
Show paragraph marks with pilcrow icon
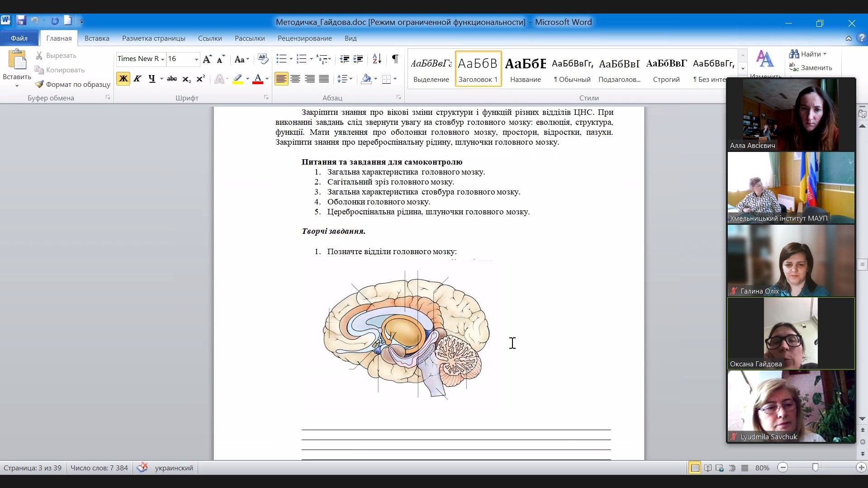pos(395,59)
